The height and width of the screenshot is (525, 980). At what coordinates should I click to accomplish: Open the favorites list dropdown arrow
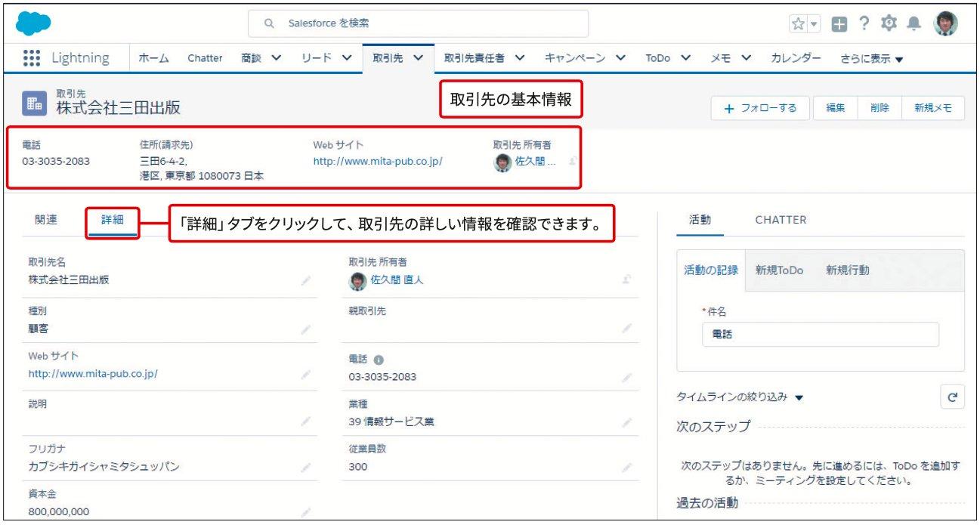coord(813,24)
